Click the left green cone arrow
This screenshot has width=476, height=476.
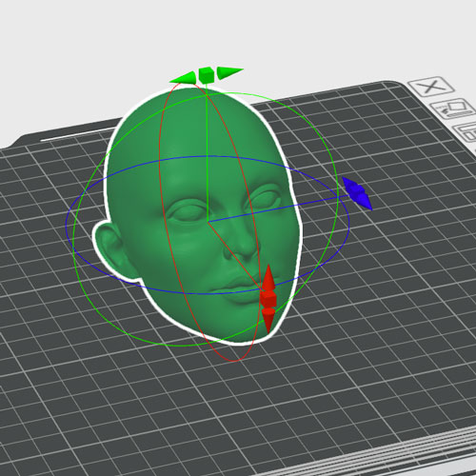click(184, 78)
